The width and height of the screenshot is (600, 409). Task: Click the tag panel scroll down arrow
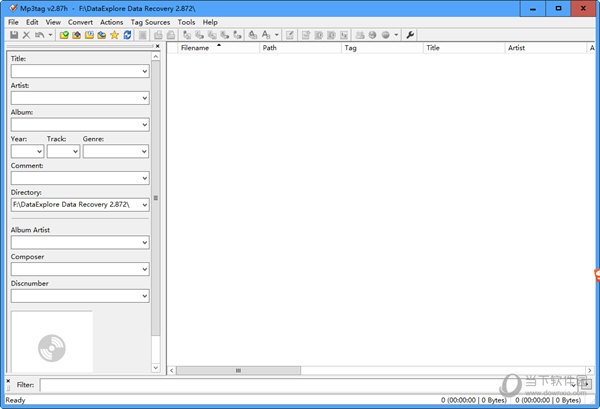(x=156, y=368)
